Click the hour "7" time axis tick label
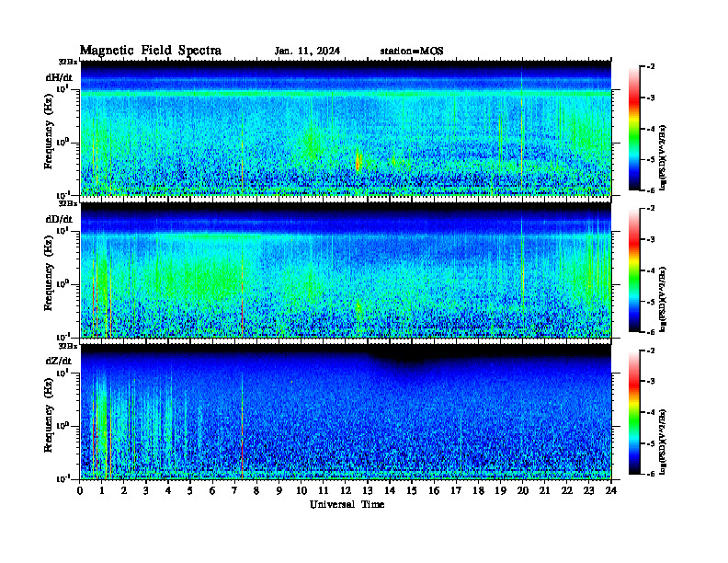This screenshot has height=563, width=728. tap(234, 491)
